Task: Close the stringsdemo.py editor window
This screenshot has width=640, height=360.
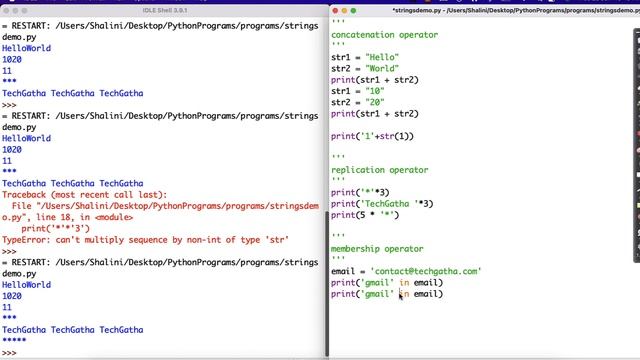Action: point(335,11)
